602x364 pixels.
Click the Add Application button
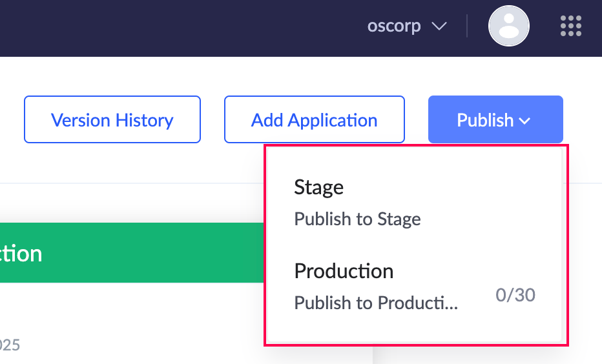(x=315, y=119)
